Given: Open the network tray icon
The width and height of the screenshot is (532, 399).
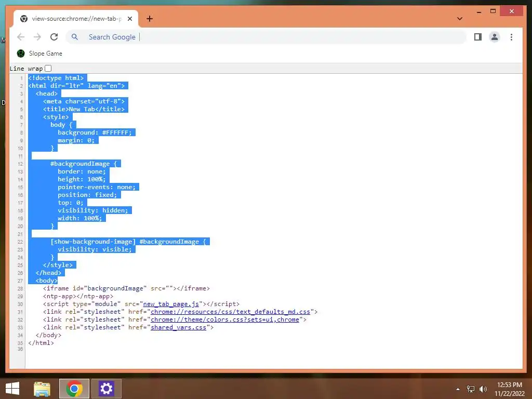Looking at the screenshot, I should (x=471, y=389).
